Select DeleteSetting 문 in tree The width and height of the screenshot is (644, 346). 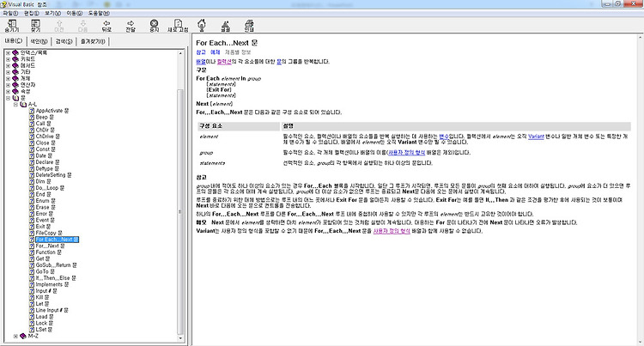pos(54,175)
